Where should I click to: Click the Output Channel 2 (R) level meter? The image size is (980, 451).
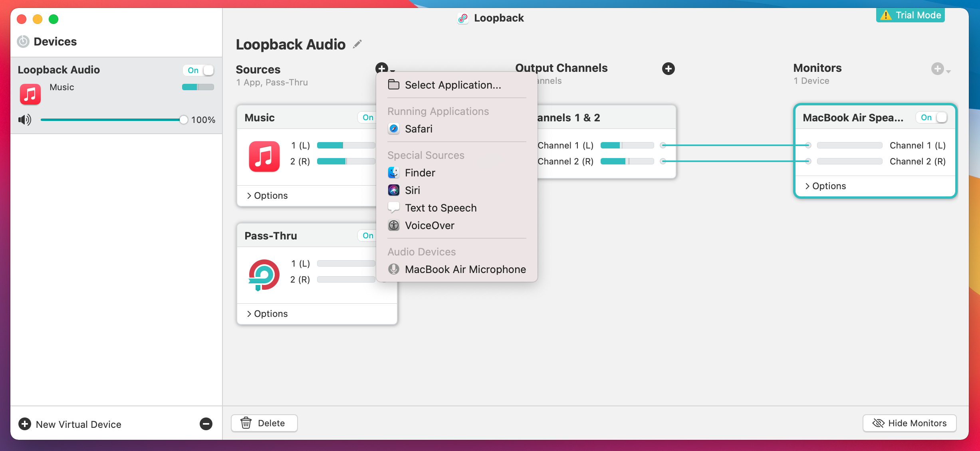pyautogui.click(x=627, y=161)
